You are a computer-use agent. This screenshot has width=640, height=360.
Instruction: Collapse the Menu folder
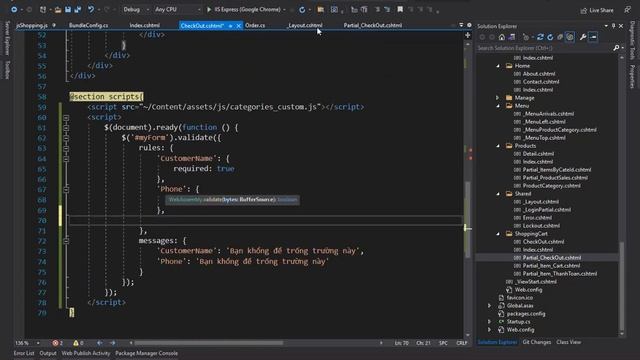[x=498, y=106]
